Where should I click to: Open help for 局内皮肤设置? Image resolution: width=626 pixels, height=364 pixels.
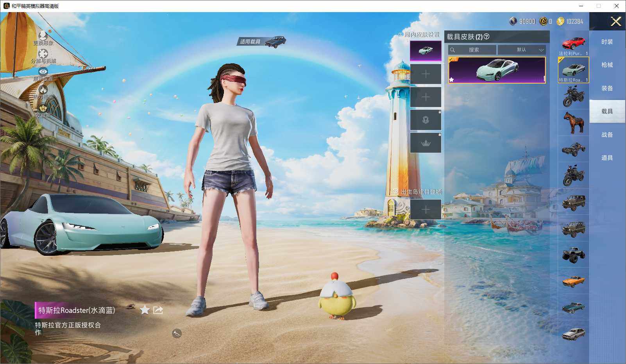(400, 35)
